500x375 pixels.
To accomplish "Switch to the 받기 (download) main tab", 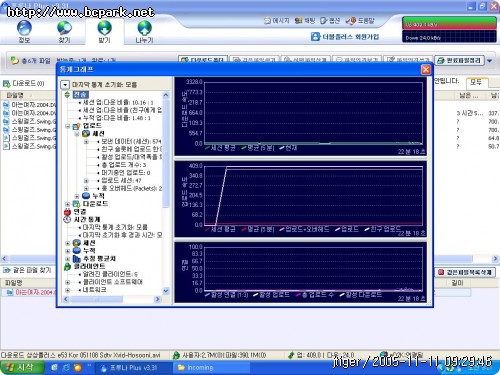I will coord(104,32).
